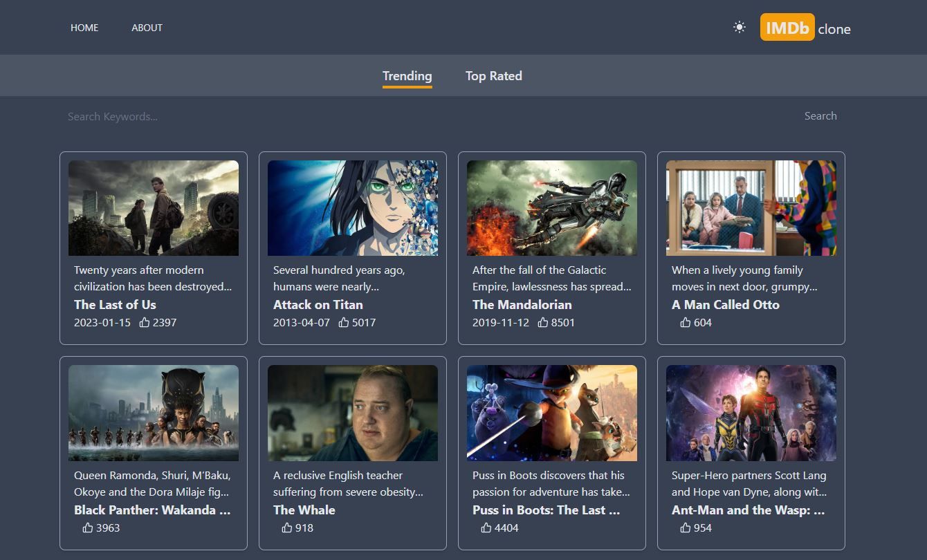The height and width of the screenshot is (560, 927).
Task: Click description "Super-Hero partners Scott Lang"
Action: click(749, 484)
